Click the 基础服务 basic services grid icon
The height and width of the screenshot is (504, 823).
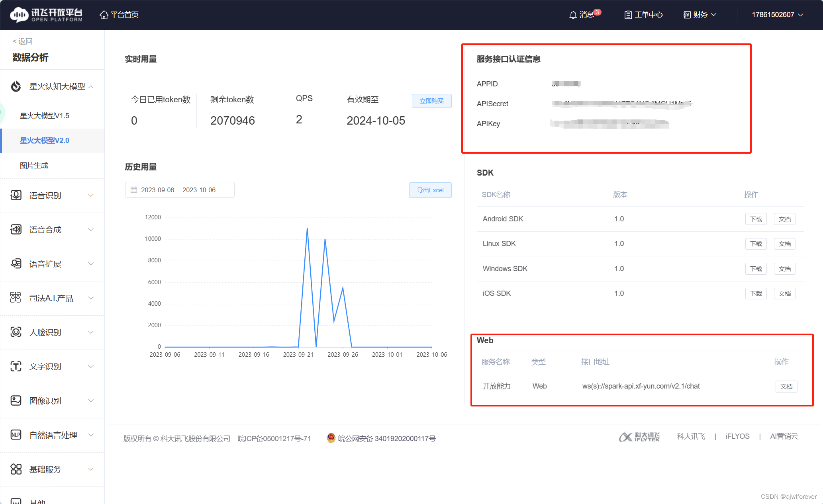16,469
